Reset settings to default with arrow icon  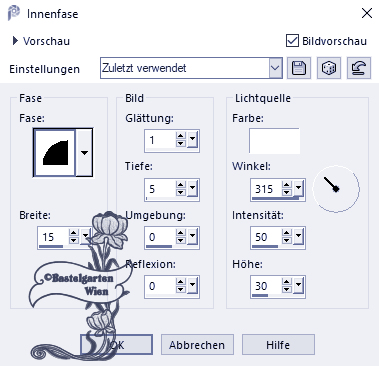pyautogui.click(x=359, y=68)
